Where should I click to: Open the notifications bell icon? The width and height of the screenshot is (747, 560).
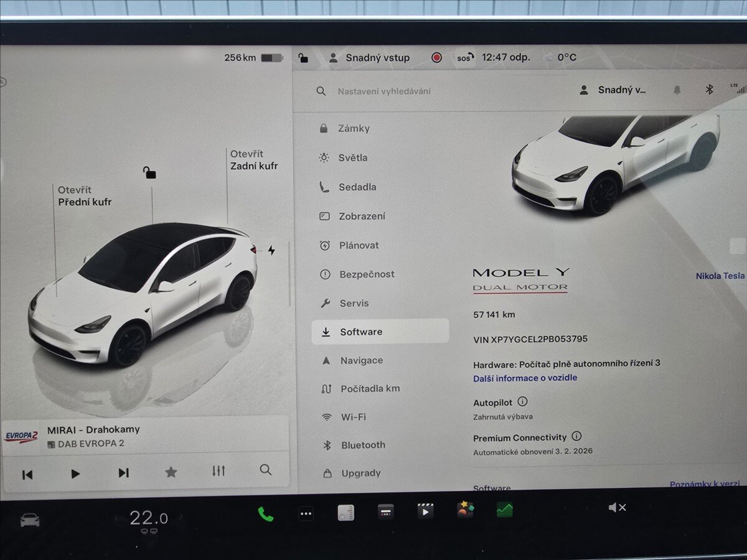(x=678, y=89)
